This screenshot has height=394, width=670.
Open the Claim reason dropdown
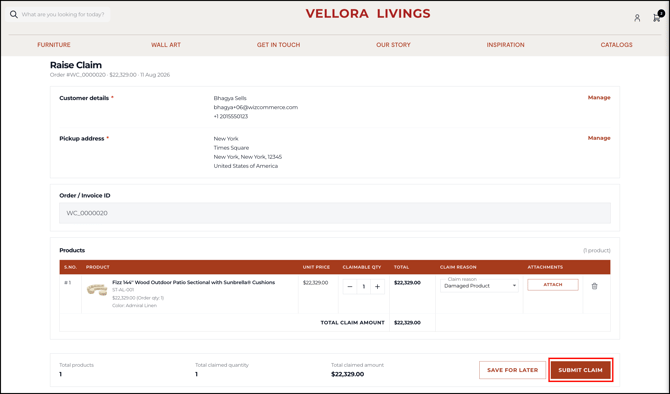479,285
